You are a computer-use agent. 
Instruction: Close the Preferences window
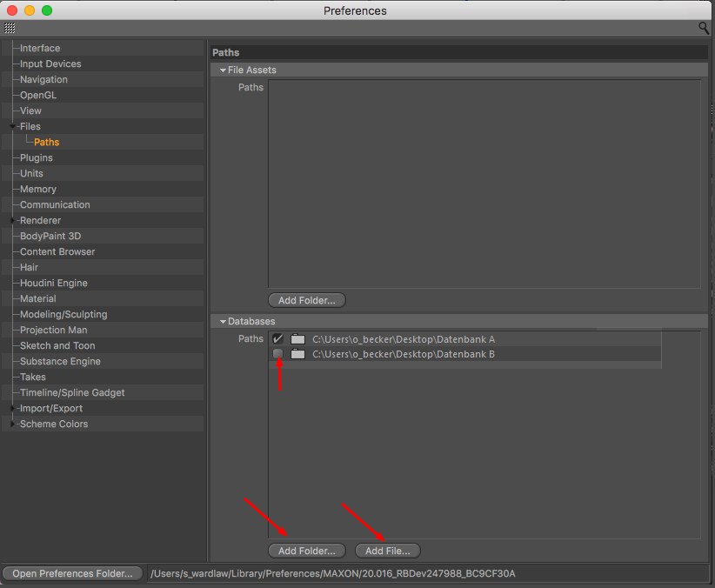(12, 10)
